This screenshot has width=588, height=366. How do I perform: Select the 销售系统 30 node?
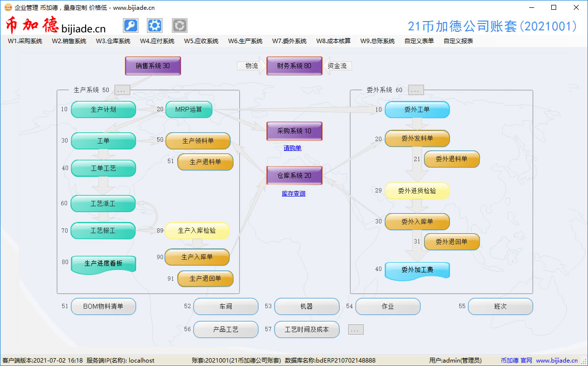153,65
